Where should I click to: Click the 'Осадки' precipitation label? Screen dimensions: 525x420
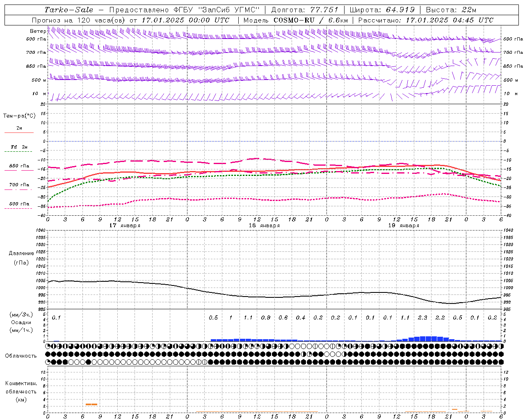[21, 322]
